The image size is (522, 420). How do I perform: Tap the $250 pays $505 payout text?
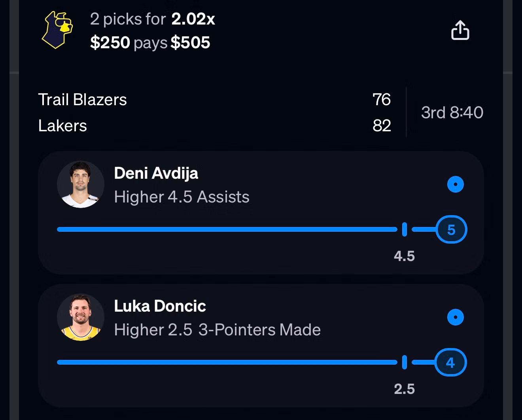[150, 42]
